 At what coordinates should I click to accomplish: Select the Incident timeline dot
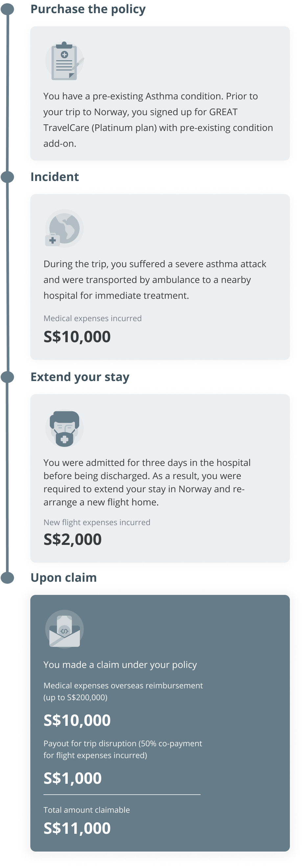click(8, 177)
